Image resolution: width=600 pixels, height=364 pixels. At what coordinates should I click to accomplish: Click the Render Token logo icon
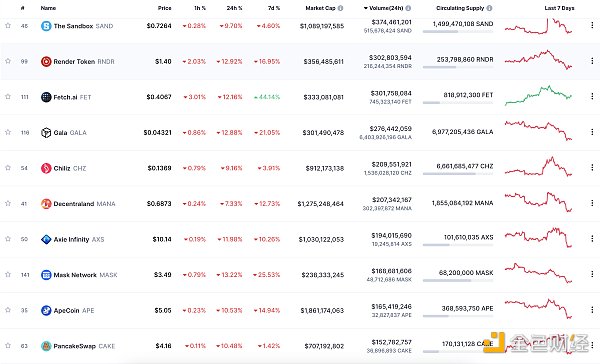[x=46, y=62]
